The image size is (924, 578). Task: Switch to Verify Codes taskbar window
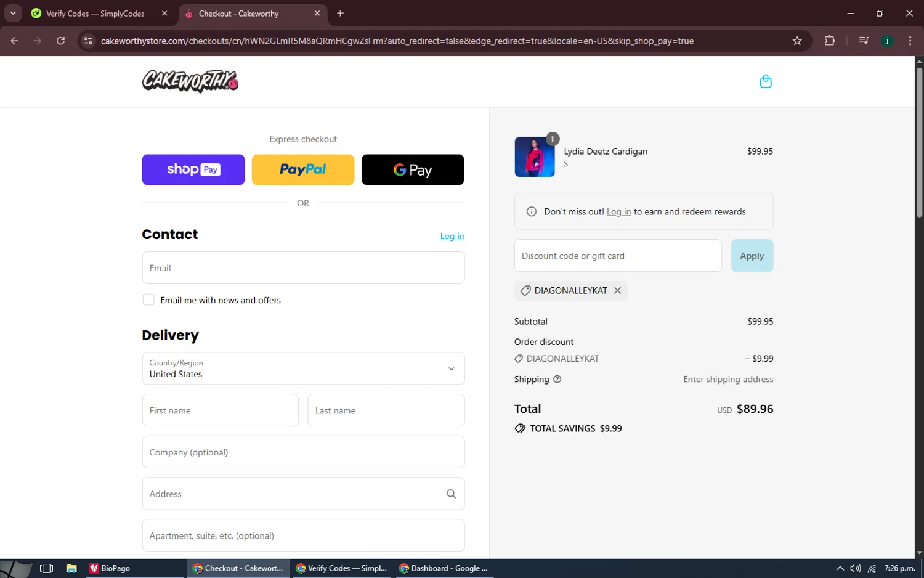click(x=341, y=568)
